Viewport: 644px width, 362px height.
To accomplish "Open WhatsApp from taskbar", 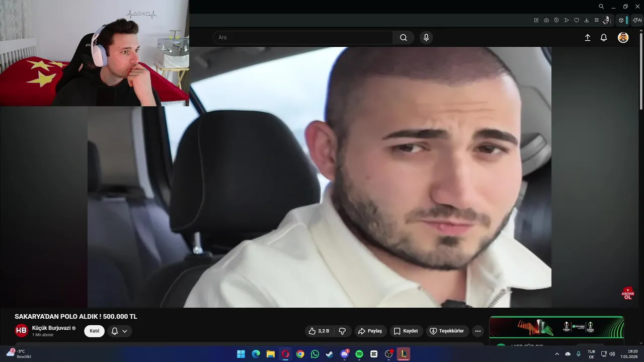I will pos(315,354).
